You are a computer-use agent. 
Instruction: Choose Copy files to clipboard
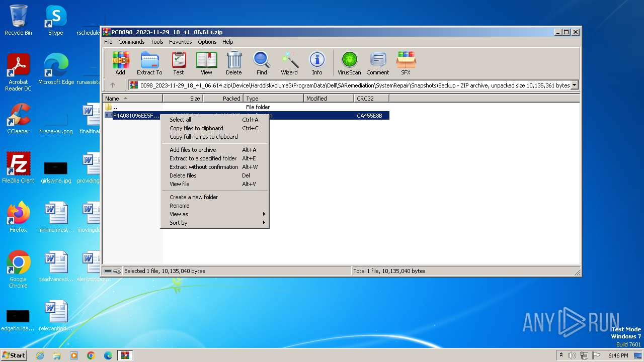pos(215,128)
